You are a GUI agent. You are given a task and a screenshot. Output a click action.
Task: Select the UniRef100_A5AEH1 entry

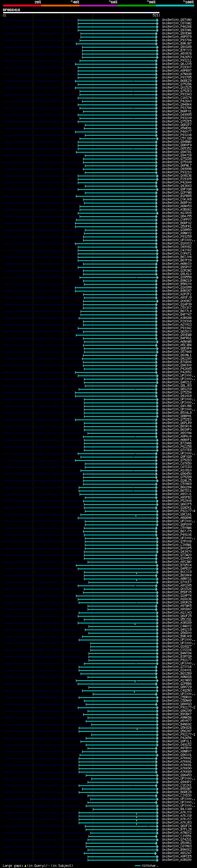click(x=176, y=128)
